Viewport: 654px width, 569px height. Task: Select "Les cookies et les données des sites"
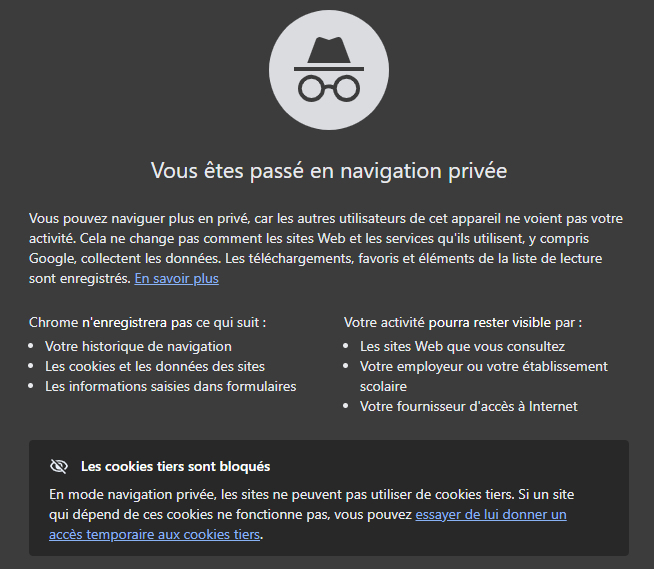tap(155, 366)
